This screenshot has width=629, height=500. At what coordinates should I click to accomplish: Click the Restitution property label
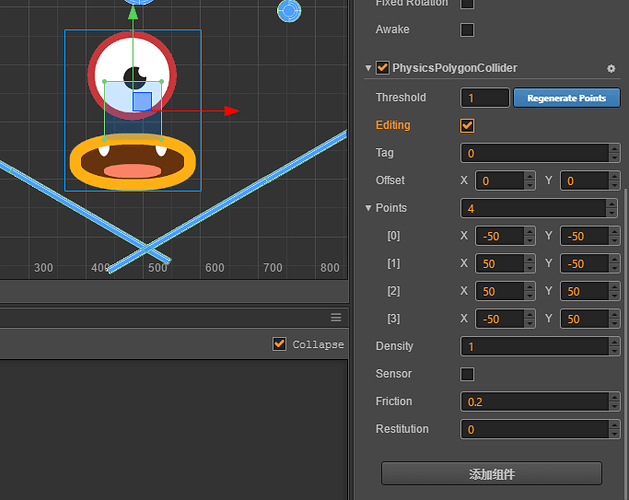pyautogui.click(x=402, y=429)
